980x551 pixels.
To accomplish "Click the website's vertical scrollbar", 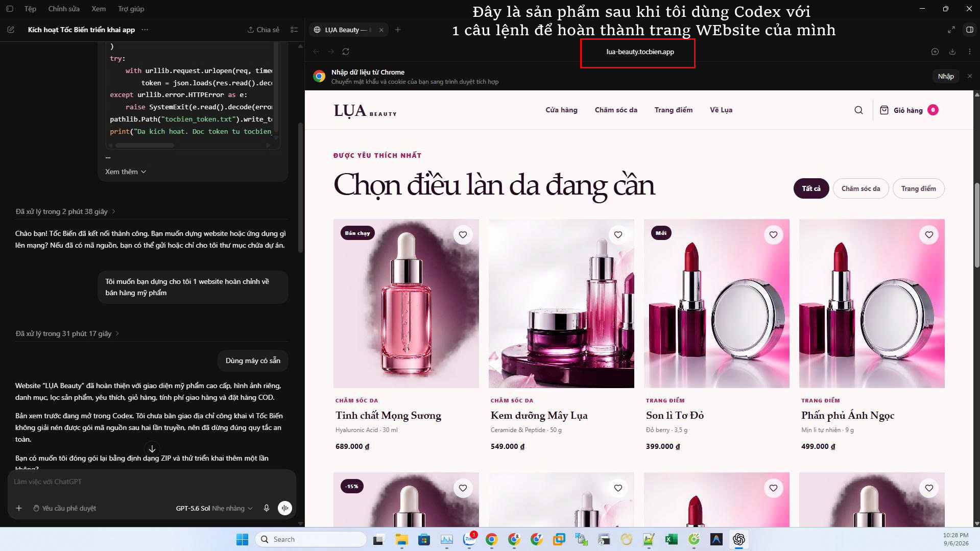I will pyautogui.click(x=977, y=225).
